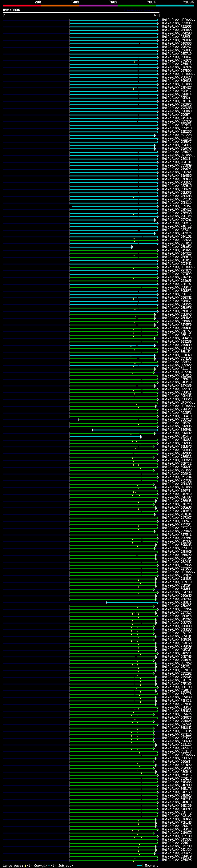Select hit label UniRef100_A3QR46

[x=177, y=772]
